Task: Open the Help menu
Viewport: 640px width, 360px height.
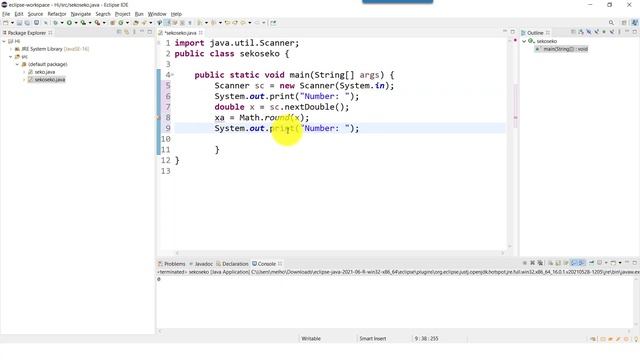Action: [x=176, y=14]
